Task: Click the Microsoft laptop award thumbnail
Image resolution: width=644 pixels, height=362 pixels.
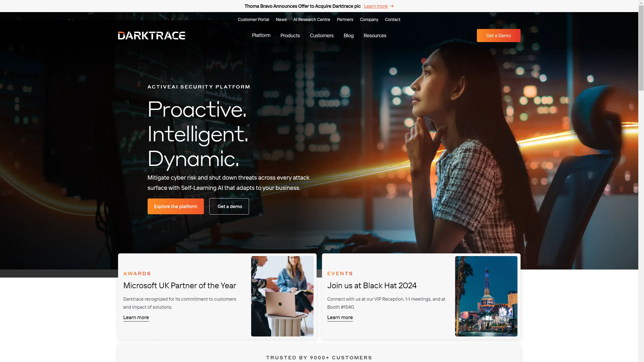Action: [x=282, y=296]
